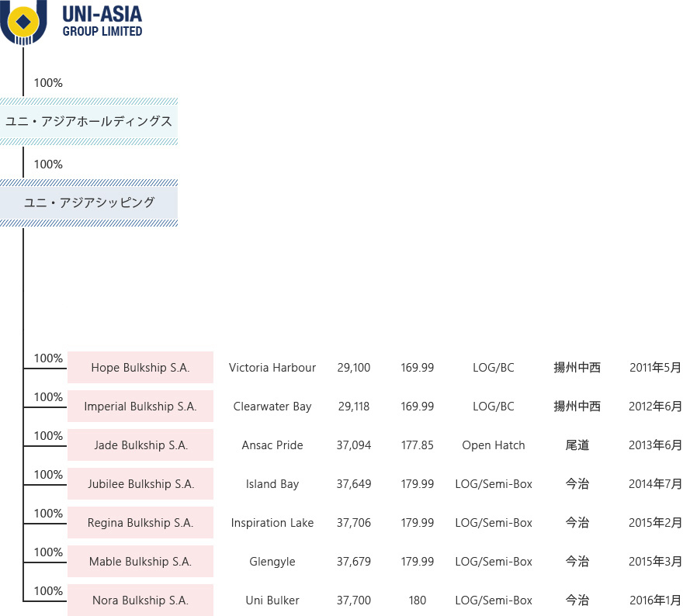Click the 177.85 length value
Screen dimensions: 683x616
pos(418,445)
